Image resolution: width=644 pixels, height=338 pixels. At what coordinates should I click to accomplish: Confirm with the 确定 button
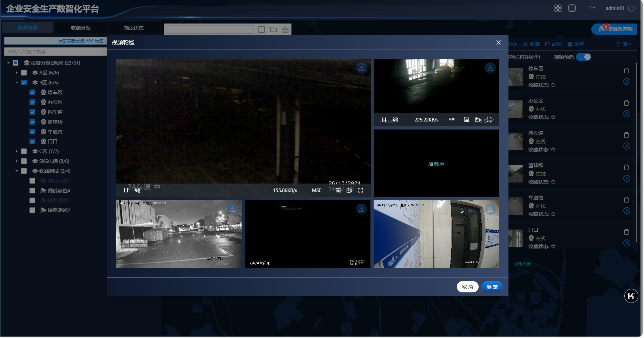492,287
